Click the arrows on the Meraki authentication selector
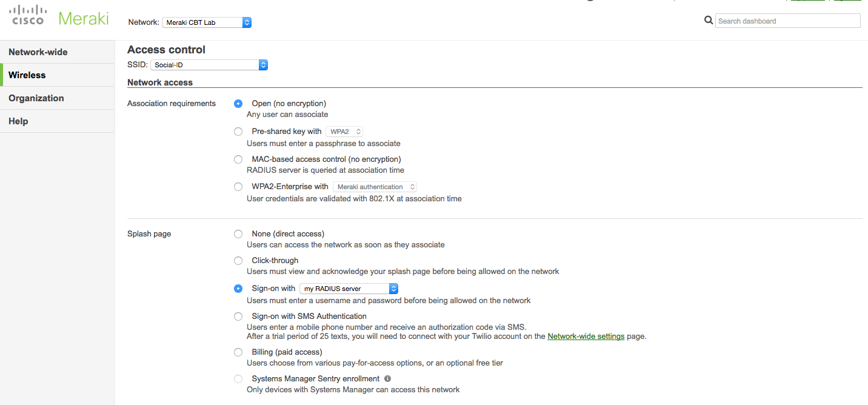 (x=412, y=186)
